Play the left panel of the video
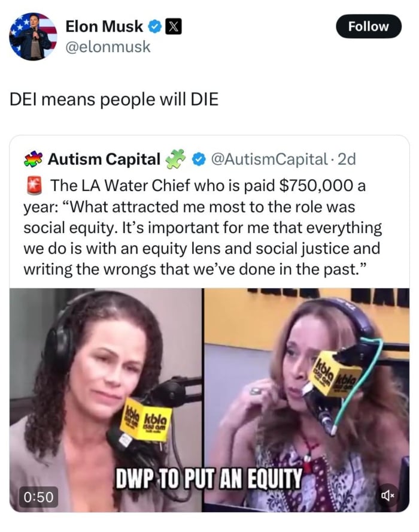This screenshot has height=532, width=419. click(x=106, y=400)
